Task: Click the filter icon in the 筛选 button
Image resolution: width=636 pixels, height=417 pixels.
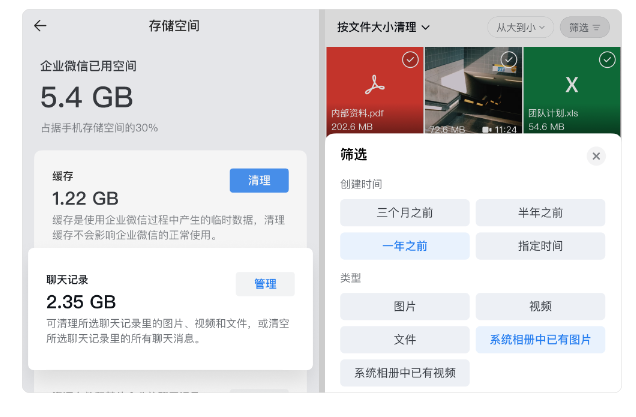Action: tap(597, 28)
